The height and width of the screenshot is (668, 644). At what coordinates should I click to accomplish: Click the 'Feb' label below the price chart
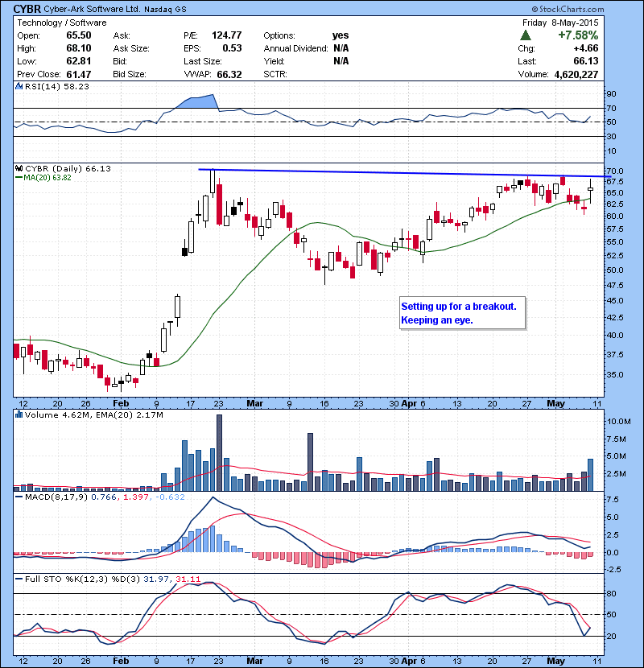tap(121, 403)
